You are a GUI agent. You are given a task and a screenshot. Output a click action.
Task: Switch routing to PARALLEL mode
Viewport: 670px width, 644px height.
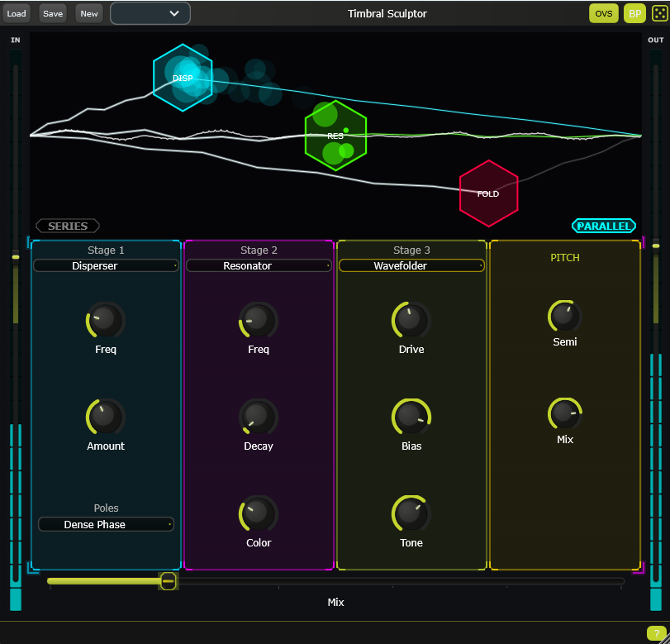coord(604,226)
